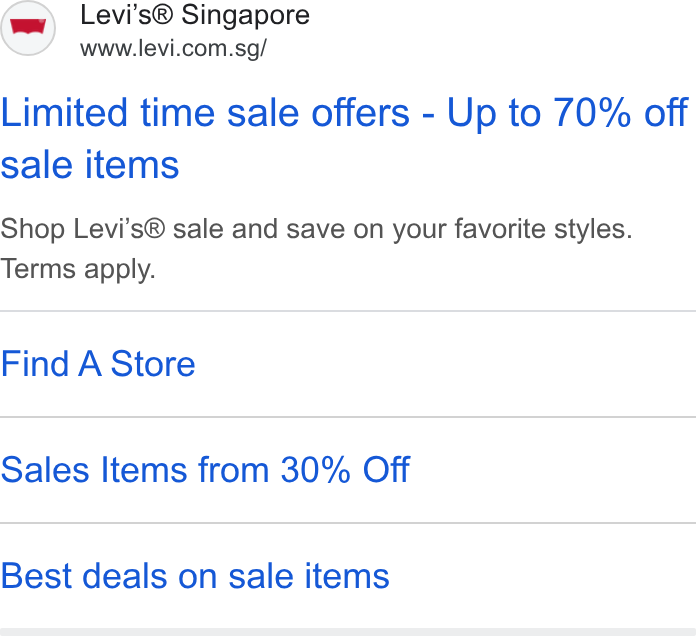Image resolution: width=696 pixels, height=636 pixels.
Task: Click the Up to 70% off headline part
Action: pyautogui.click(x=567, y=113)
